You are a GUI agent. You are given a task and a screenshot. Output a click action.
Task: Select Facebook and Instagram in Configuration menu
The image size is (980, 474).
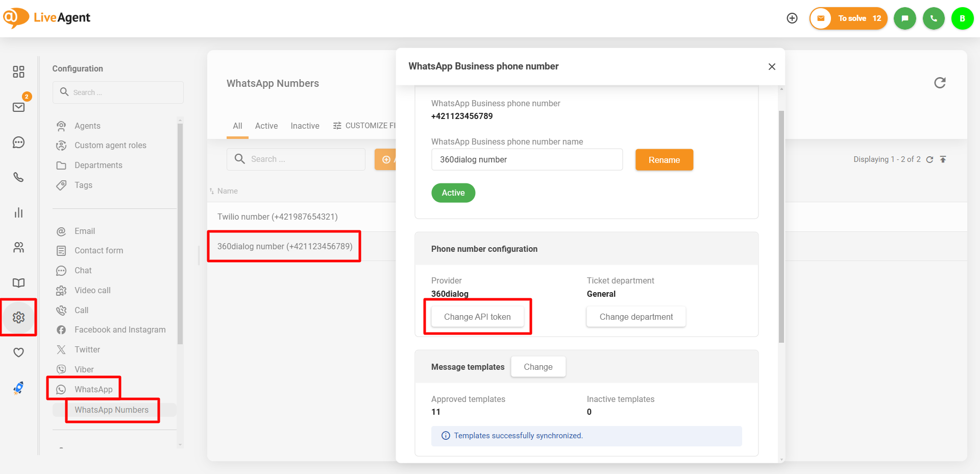120,330
